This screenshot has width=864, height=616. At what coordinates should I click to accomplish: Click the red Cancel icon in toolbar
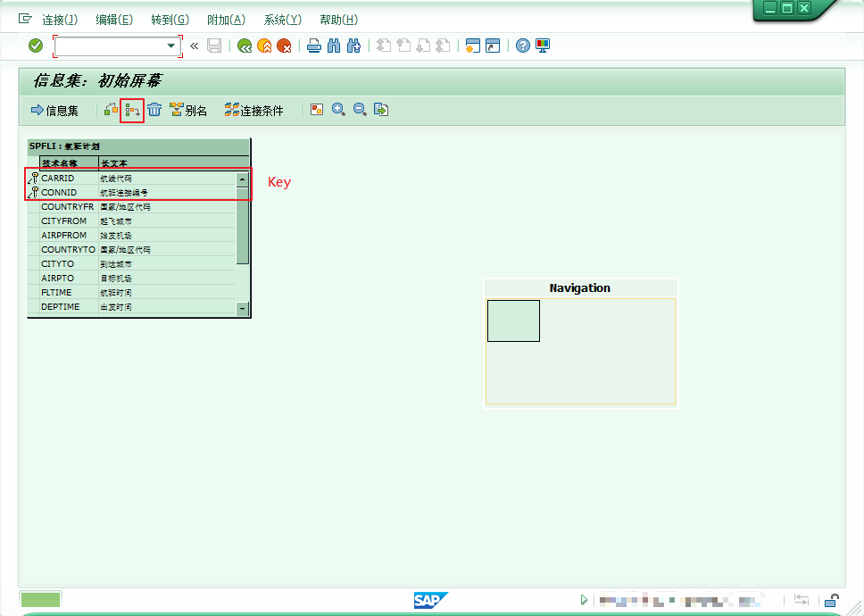coord(284,46)
